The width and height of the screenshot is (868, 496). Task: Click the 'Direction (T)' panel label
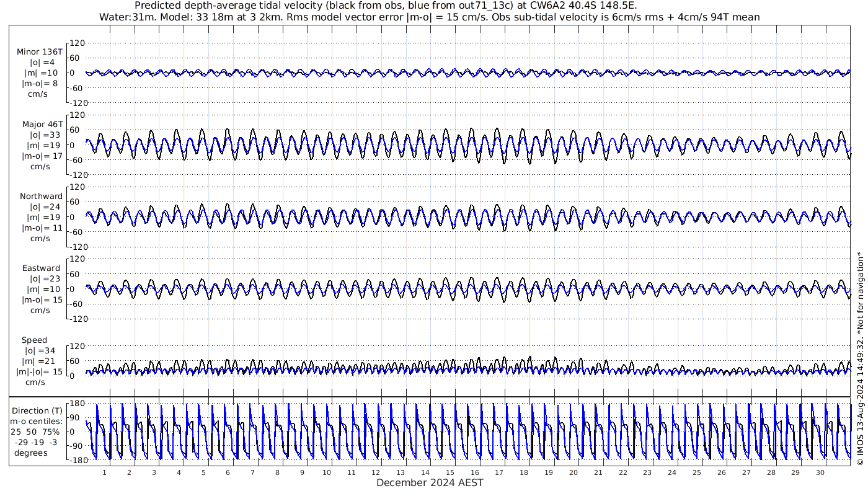(38, 411)
